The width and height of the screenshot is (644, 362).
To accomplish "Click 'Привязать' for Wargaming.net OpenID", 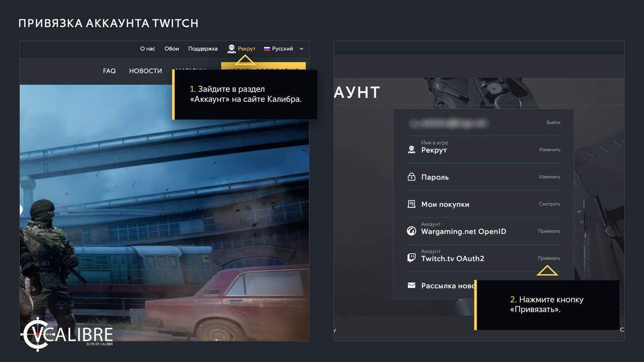I will tap(549, 231).
